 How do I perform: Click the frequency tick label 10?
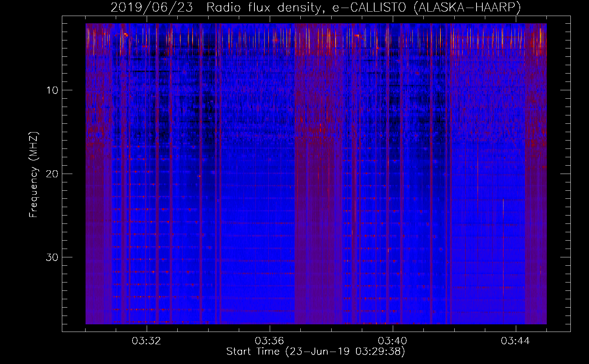click(52, 90)
